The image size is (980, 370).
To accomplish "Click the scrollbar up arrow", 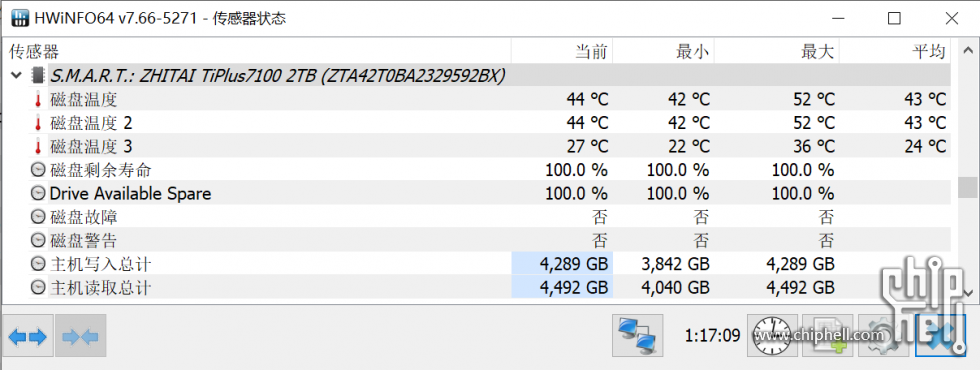I will click(968, 51).
